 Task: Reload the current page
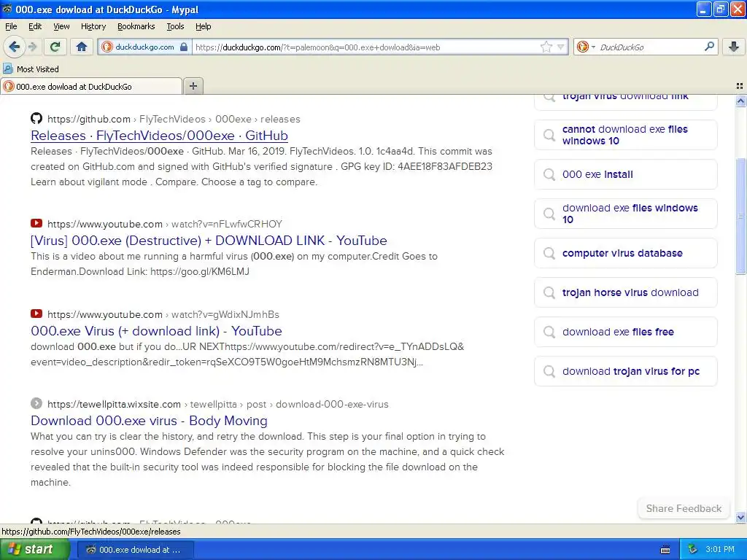point(55,47)
